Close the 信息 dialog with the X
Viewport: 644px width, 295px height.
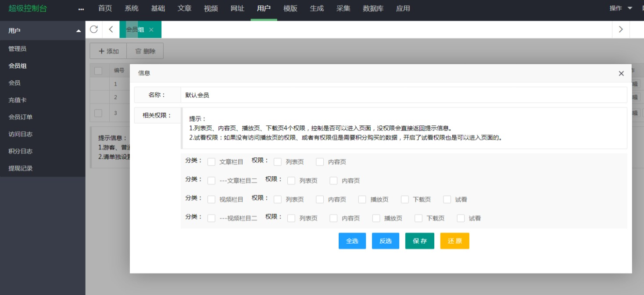coord(621,74)
